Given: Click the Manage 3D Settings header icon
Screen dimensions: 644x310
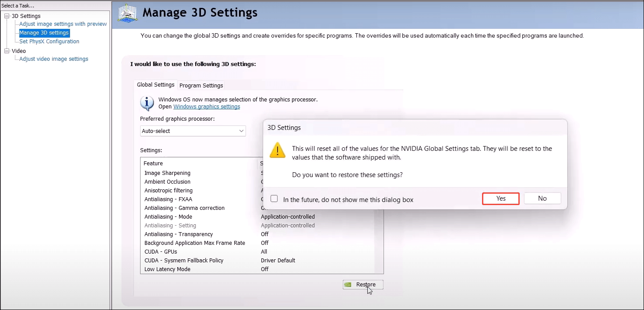Looking at the screenshot, I should 128,13.
